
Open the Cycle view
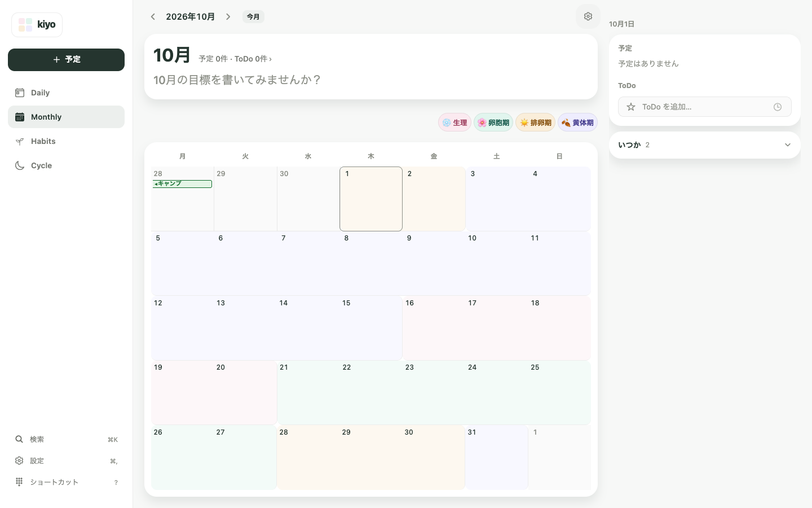(x=66, y=165)
